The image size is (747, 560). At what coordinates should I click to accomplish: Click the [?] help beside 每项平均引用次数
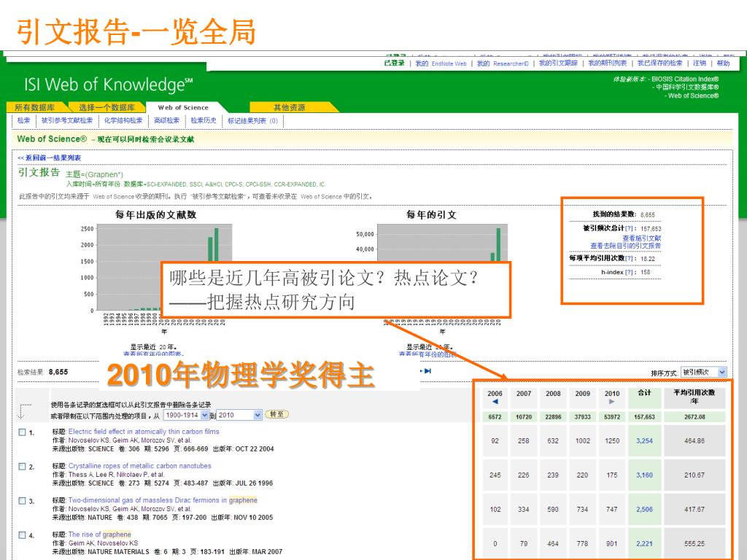[630, 259]
